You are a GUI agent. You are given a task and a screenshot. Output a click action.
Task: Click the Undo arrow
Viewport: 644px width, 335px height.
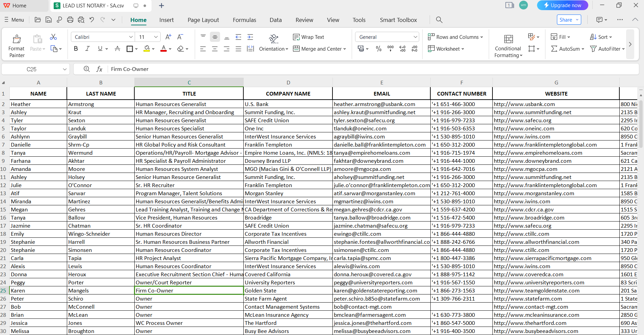click(92, 20)
